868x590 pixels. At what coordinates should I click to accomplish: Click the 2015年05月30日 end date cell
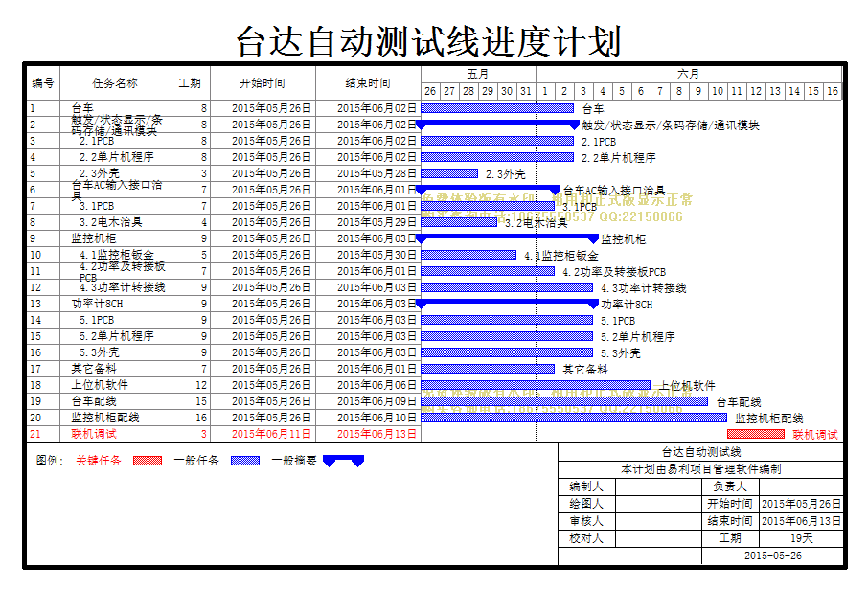(368, 255)
